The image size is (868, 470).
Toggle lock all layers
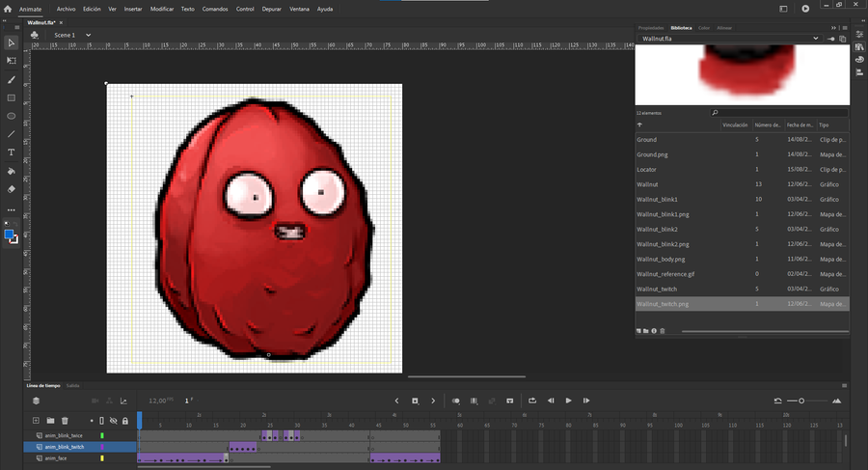pos(125,421)
